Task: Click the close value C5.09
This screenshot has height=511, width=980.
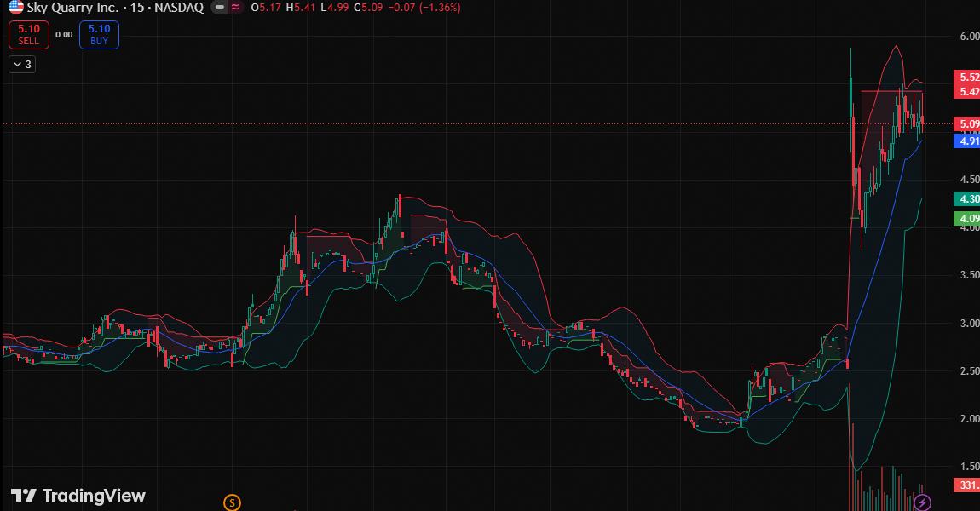Action: coord(368,8)
